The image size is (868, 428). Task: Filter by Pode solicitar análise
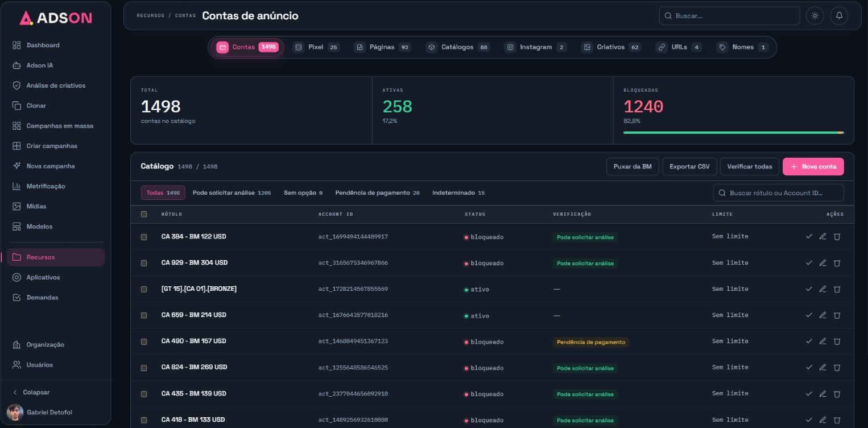(x=232, y=193)
